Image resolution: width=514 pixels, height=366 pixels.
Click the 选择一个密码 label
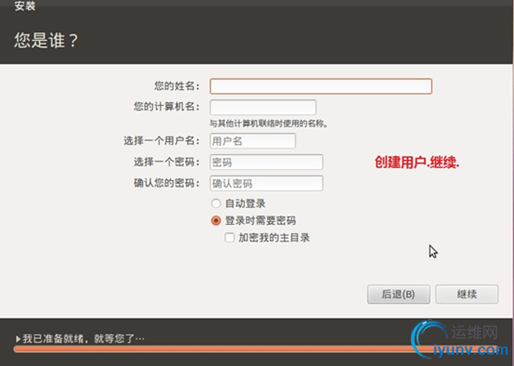(167, 162)
